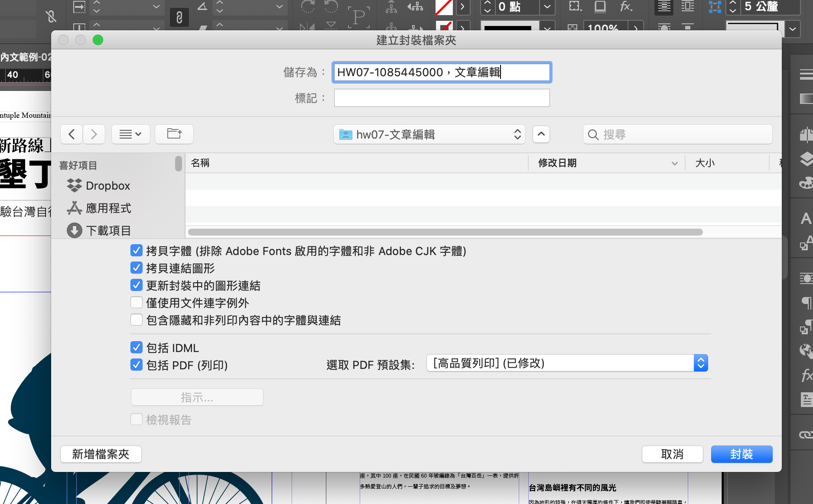Click the 封裝 button
This screenshot has width=813, height=504.
coord(741,454)
